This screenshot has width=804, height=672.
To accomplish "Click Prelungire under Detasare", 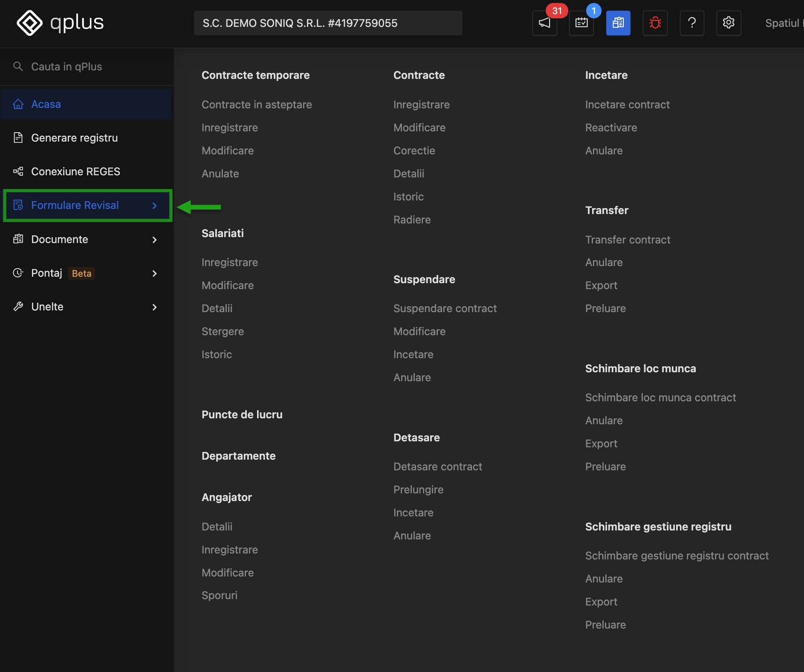I will (418, 490).
